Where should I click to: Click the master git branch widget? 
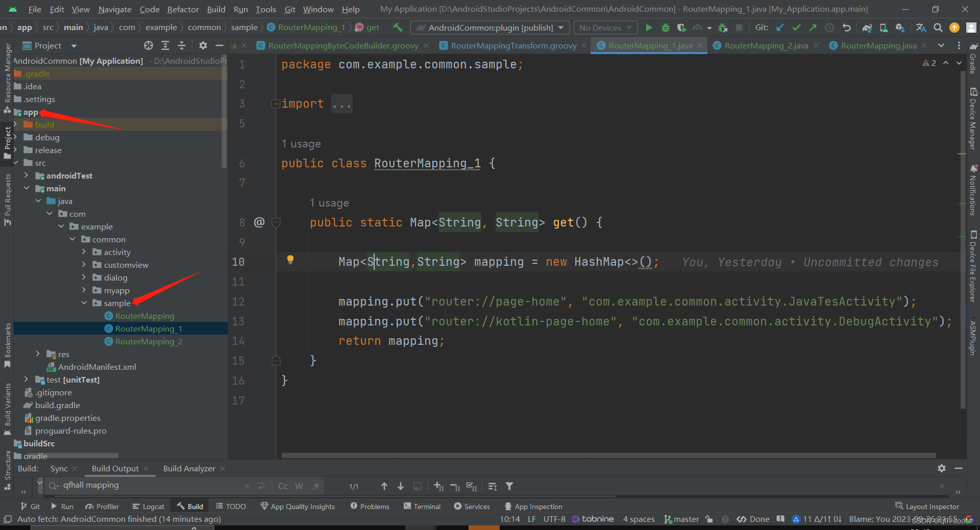[682, 519]
